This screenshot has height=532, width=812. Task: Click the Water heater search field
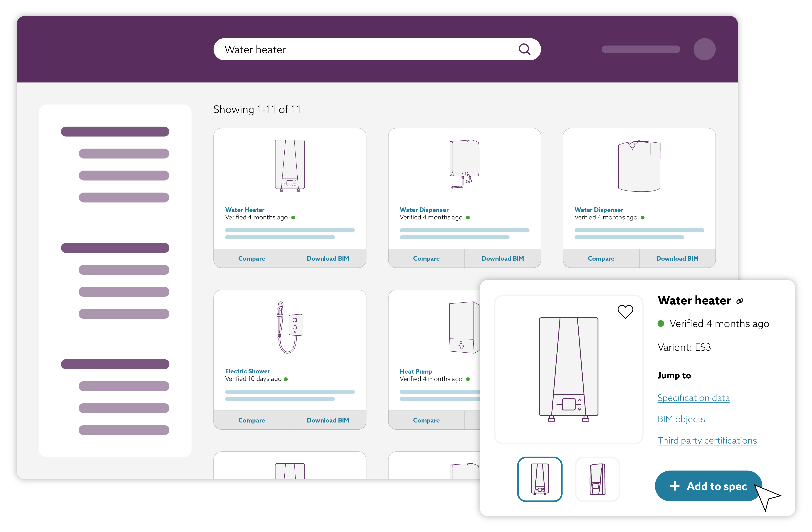377,49
